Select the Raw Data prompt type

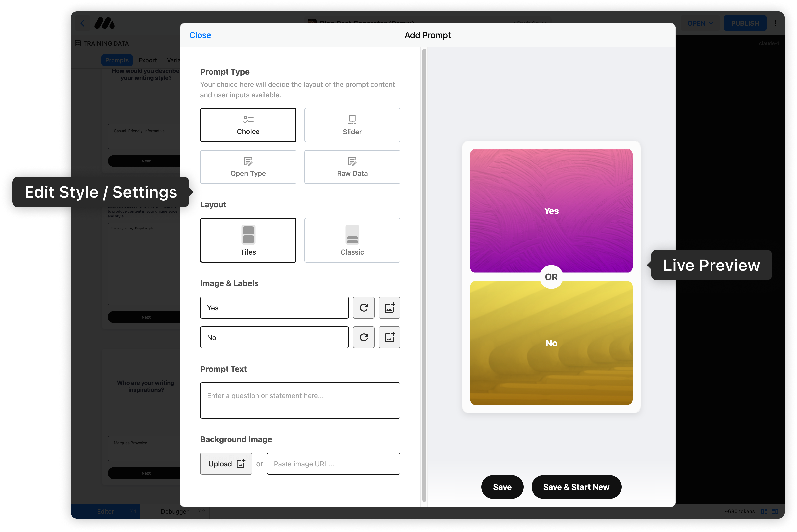(352, 167)
